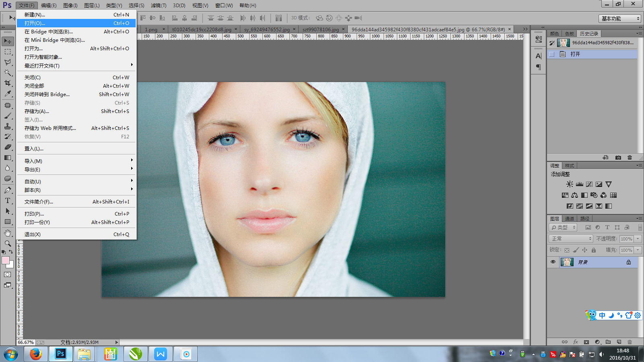The image size is (644, 362).
Task: Select the Clone Stamp tool
Action: click(8, 126)
